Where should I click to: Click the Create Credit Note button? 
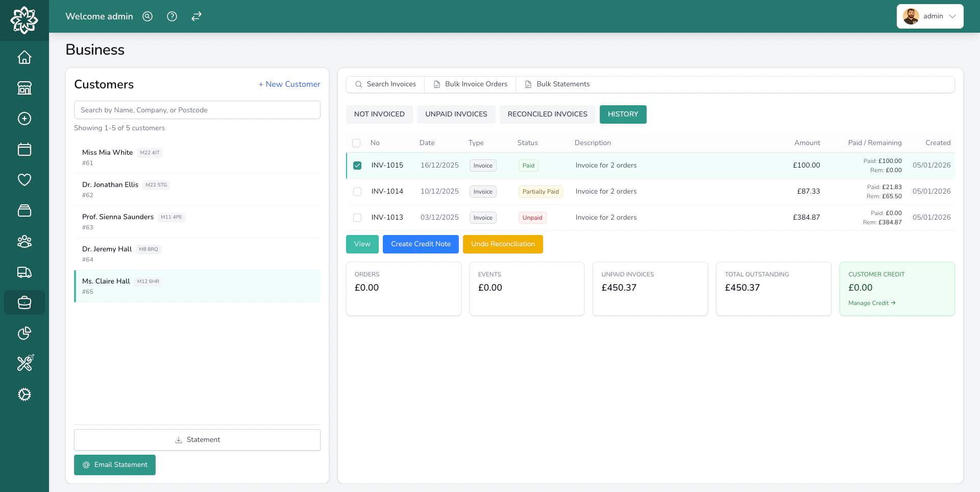point(420,244)
